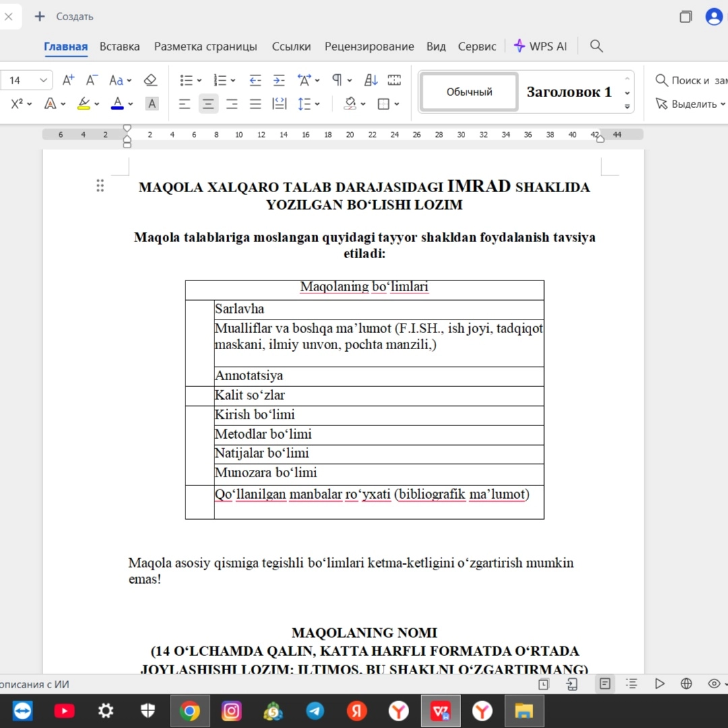The height and width of the screenshot is (728, 728).
Task: Justify the paragraph text
Action: pos(255,104)
